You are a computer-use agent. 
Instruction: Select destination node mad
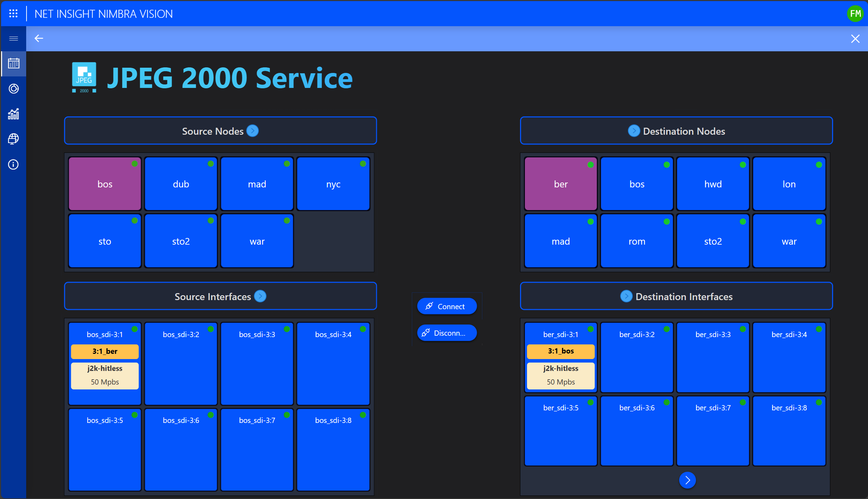pyautogui.click(x=561, y=241)
